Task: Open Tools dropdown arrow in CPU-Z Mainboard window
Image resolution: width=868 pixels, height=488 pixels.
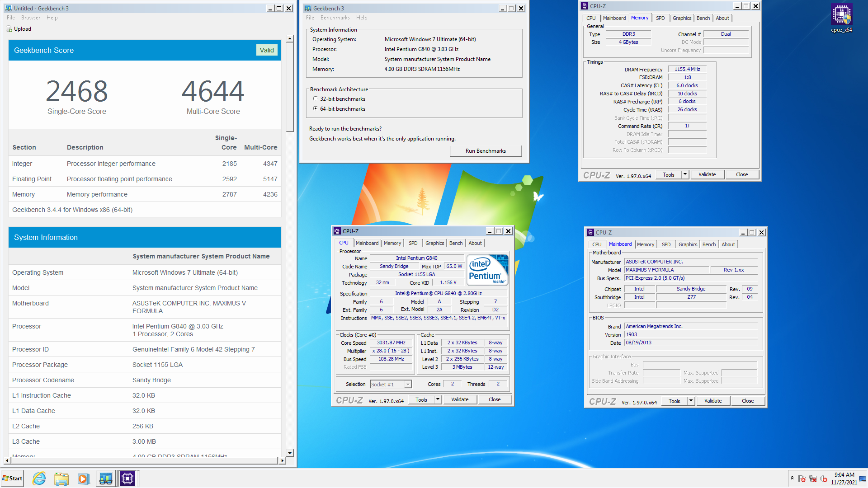Action: (691, 401)
